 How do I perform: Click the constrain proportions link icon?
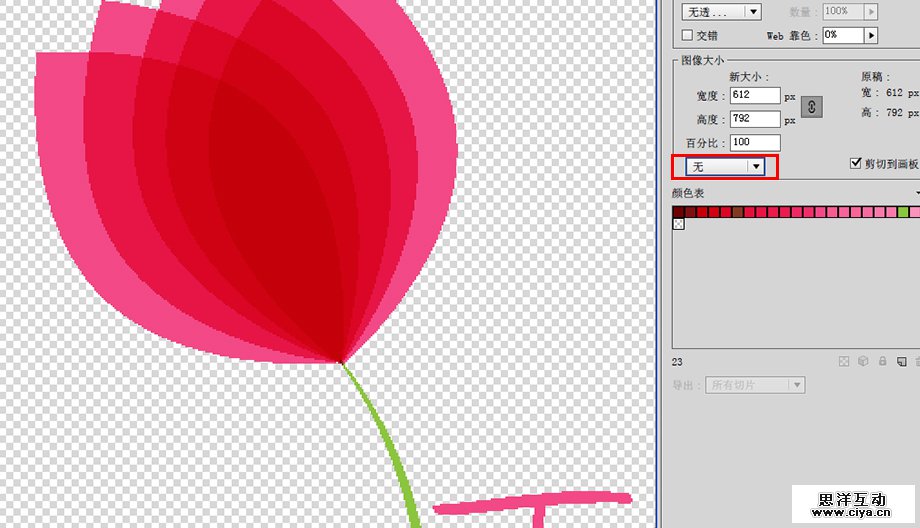click(x=812, y=107)
